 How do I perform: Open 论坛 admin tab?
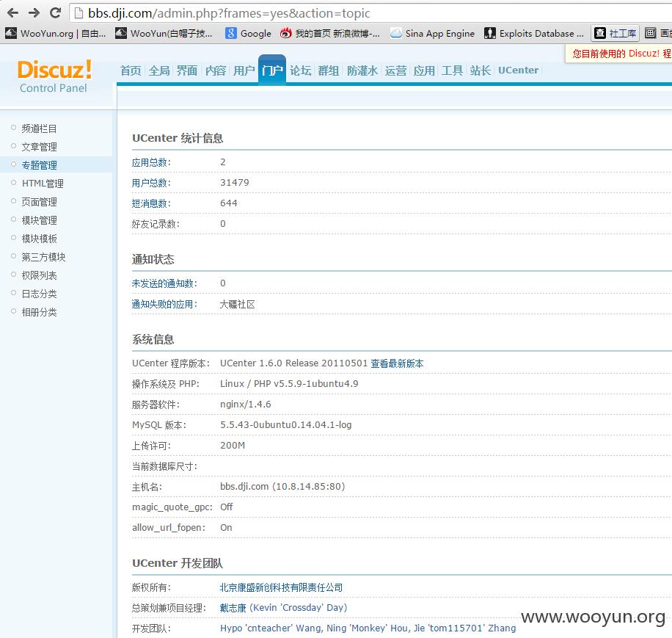(x=301, y=70)
